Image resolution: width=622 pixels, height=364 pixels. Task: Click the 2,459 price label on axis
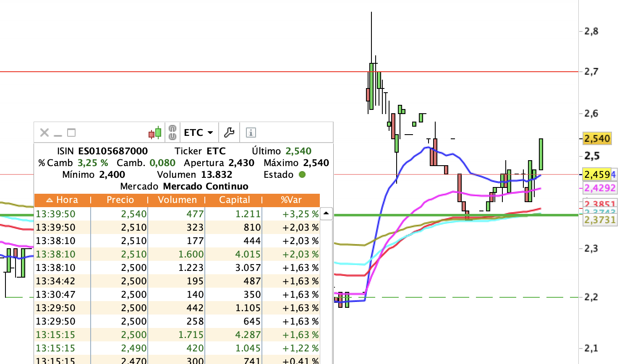[x=597, y=174]
